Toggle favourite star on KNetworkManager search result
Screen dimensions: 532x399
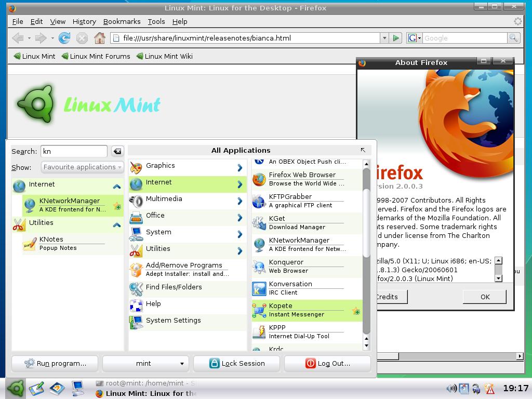[x=117, y=206]
